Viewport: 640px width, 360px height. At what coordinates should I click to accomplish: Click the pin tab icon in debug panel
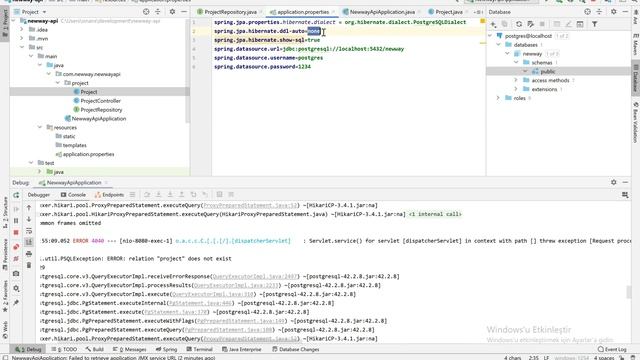(x=16, y=302)
